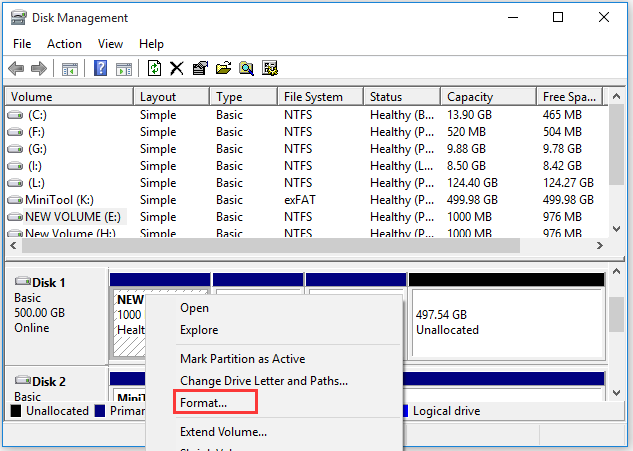Open the Help menu
The height and width of the screenshot is (451, 633).
point(151,44)
